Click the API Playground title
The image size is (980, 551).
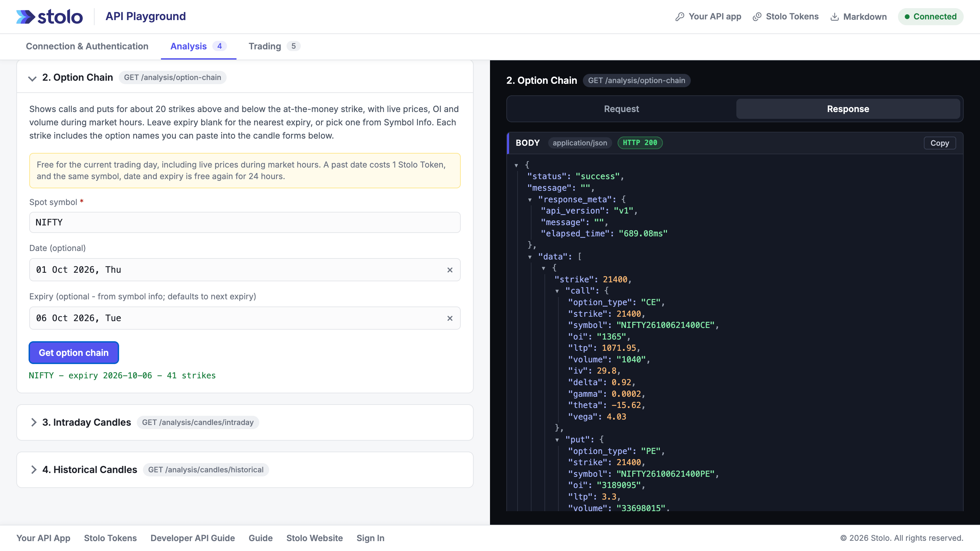pyautogui.click(x=145, y=16)
